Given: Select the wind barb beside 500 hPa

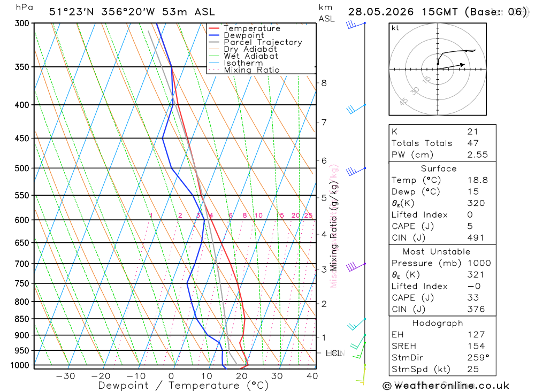Looking at the screenshot, I should pyautogui.click(x=356, y=171).
